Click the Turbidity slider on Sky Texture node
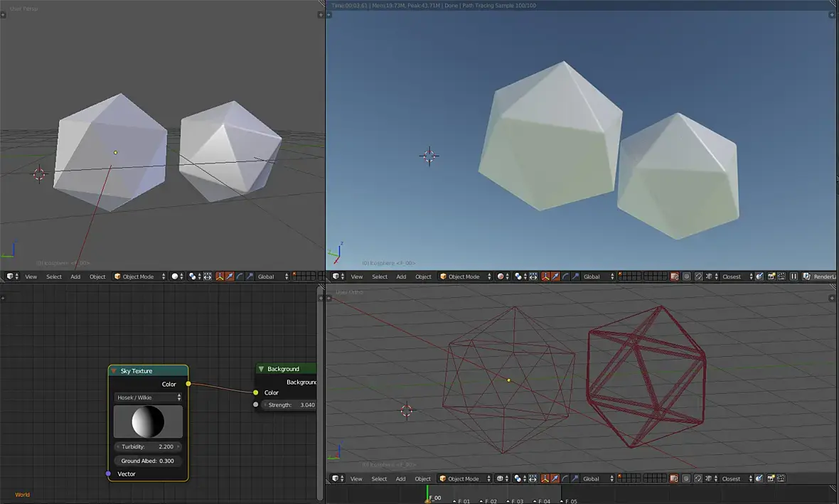 click(x=147, y=446)
